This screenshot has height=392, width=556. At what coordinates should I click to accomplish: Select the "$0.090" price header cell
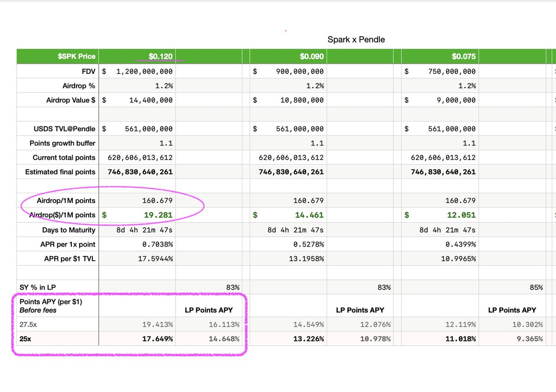click(288, 57)
